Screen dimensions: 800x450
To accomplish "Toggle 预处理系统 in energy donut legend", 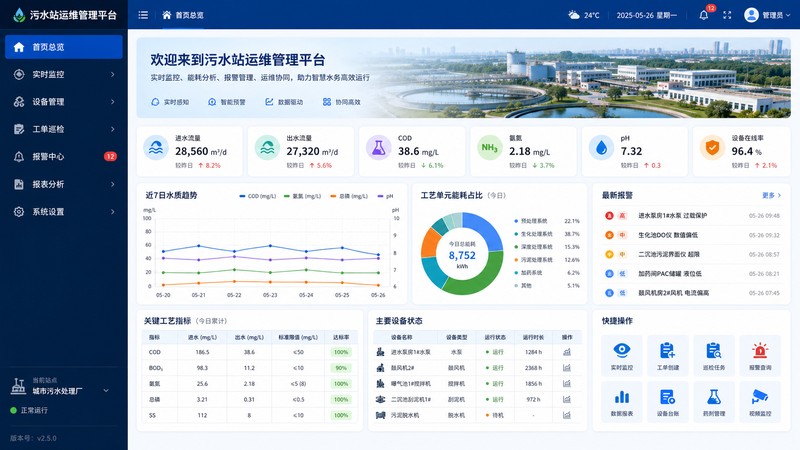I will tap(531, 221).
